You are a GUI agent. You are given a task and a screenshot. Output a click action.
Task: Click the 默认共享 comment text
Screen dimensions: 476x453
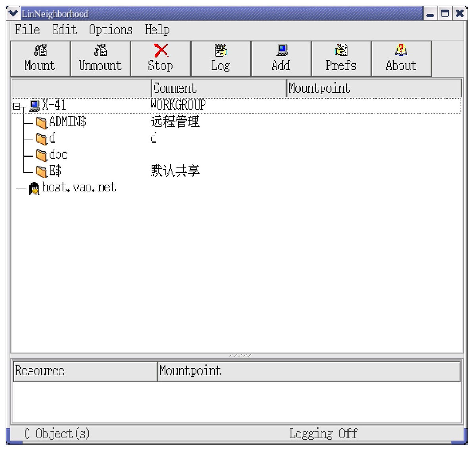click(175, 171)
